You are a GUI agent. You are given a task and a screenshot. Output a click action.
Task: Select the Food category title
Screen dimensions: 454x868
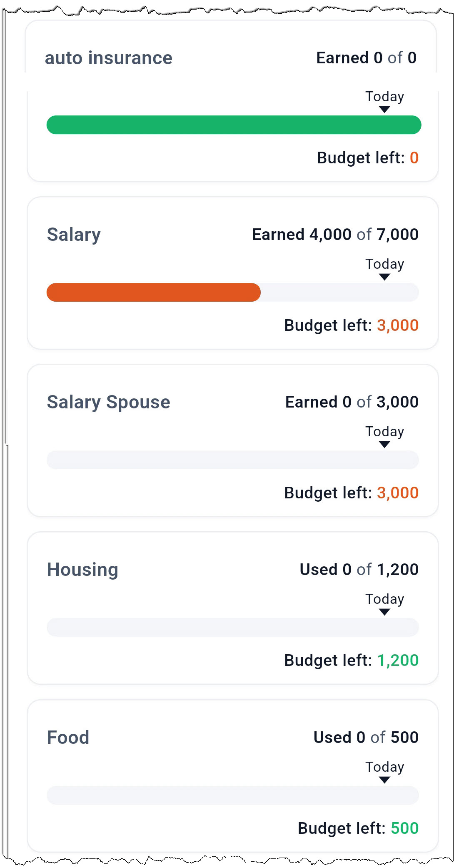pos(68,738)
